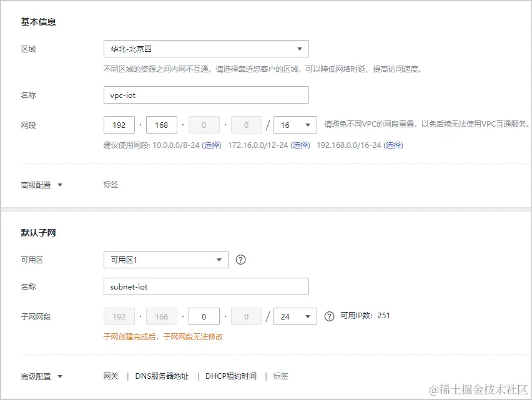Select 标签 in subnet advanced config
Viewport: 532px width, 400px height.
coord(280,376)
